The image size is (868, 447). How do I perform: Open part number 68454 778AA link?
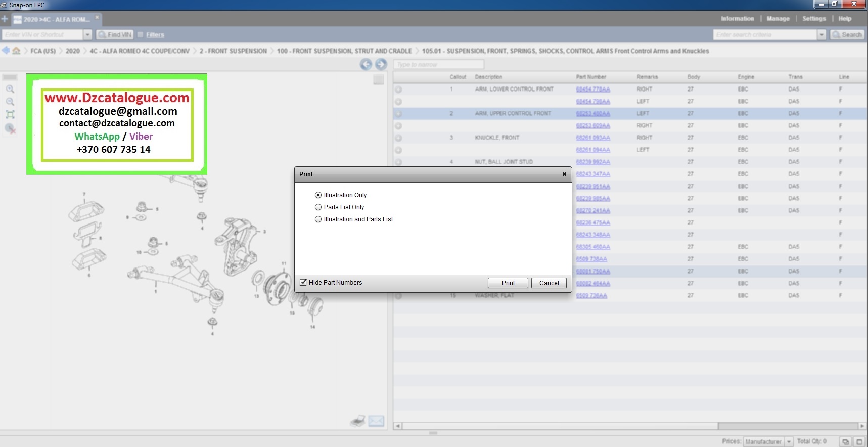(593, 90)
